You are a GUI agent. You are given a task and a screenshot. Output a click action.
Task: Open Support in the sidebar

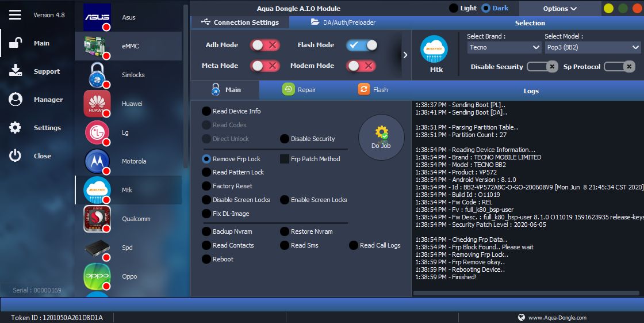pos(37,71)
